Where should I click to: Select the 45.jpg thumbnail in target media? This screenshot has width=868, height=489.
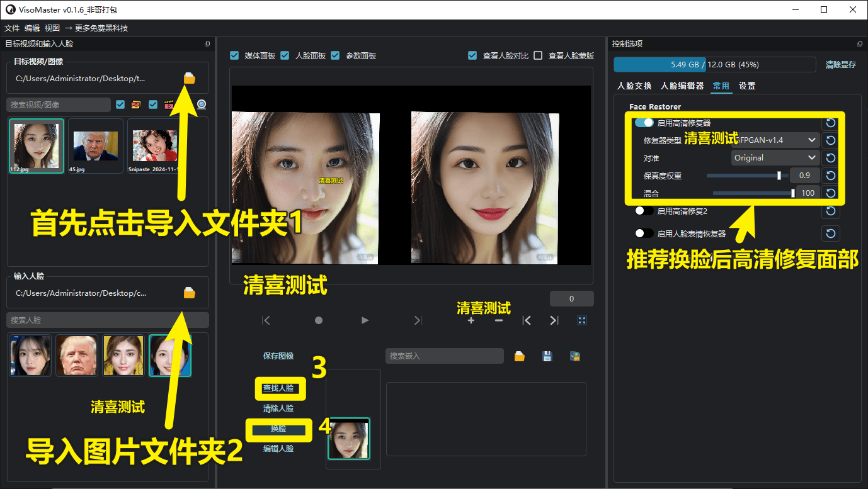95,146
